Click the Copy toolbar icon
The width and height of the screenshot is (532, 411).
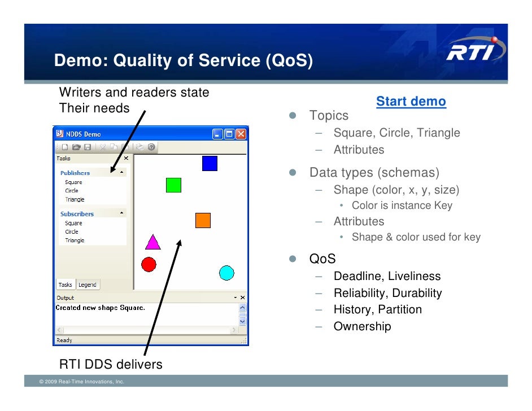click(114, 147)
